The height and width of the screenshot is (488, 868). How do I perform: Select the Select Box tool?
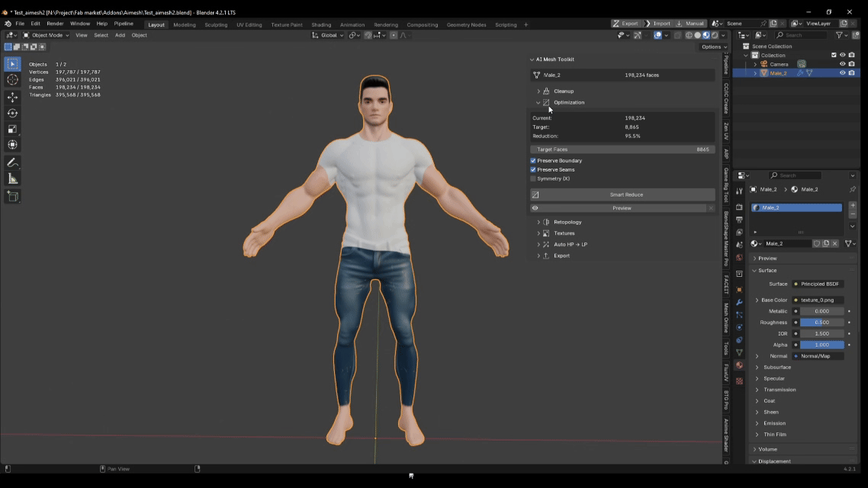click(x=12, y=64)
